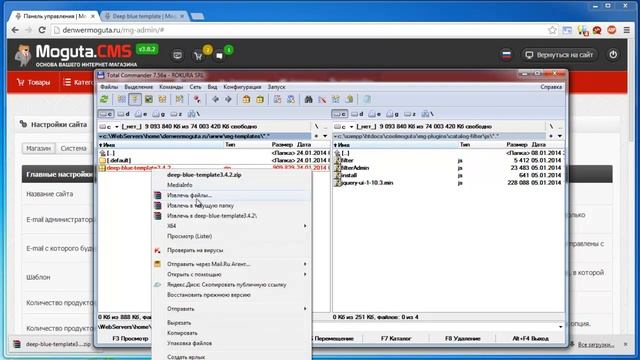The width and height of the screenshot is (640, 360).
Task: Choose Проверить на вирусы entry
Action: (231, 250)
